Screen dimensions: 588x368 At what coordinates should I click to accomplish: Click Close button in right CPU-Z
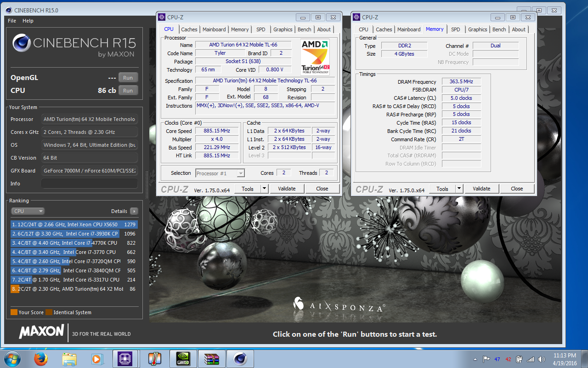coord(517,189)
